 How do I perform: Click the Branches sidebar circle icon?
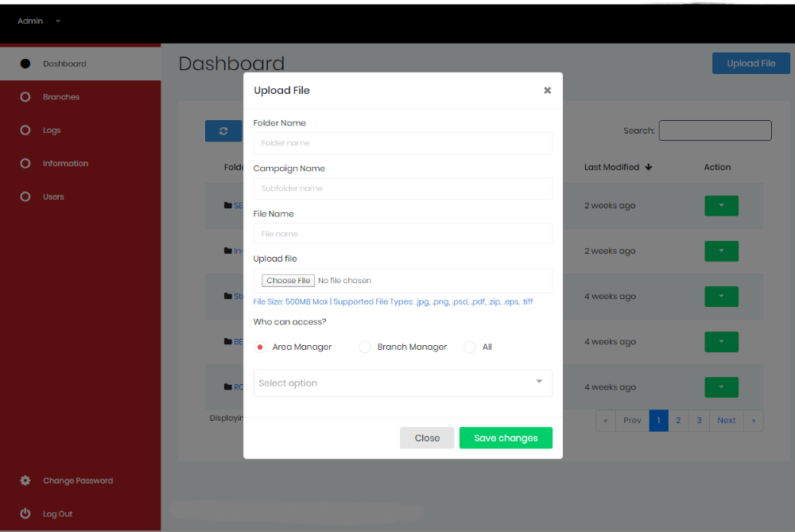pyautogui.click(x=25, y=97)
